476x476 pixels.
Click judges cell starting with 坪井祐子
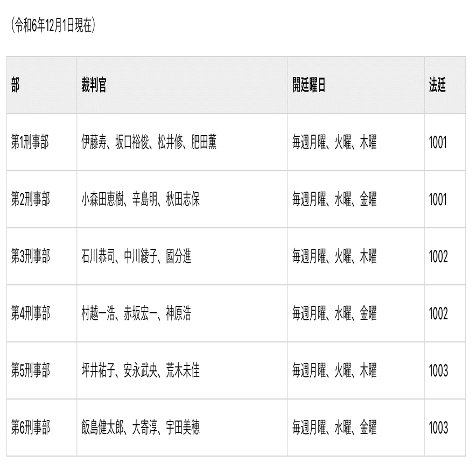(x=141, y=371)
